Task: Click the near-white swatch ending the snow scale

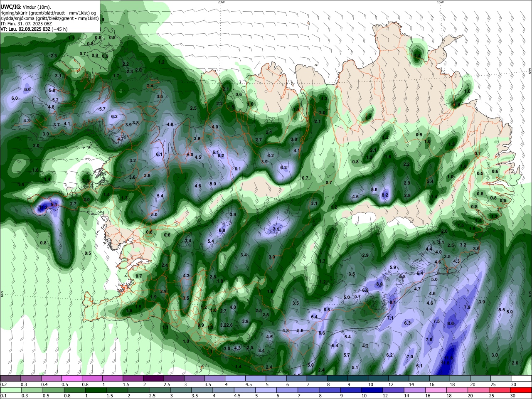Action: [521, 379]
